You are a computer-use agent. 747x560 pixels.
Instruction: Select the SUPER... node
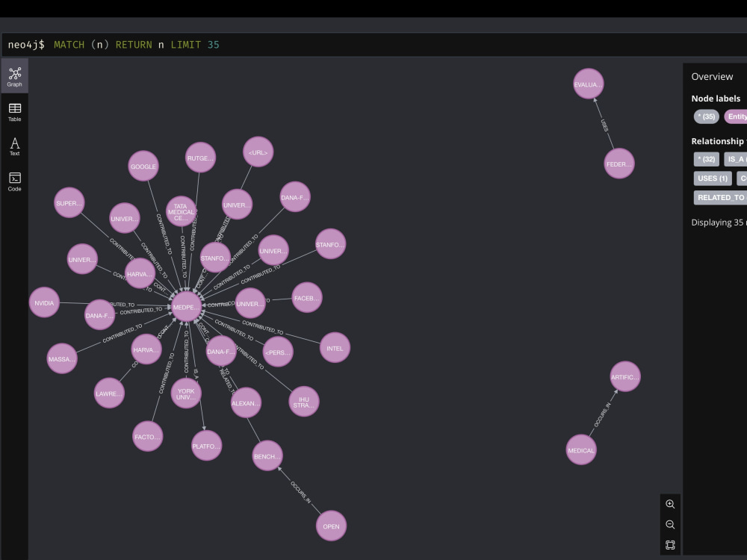click(x=69, y=203)
